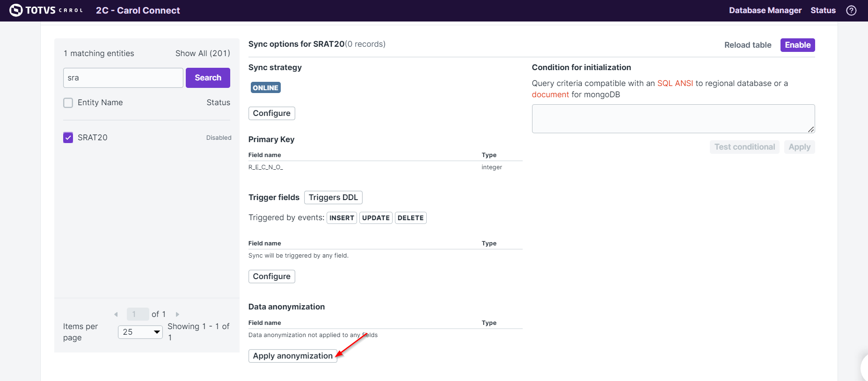Configure the trigger fields
The height and width of the screenshot is (381, 868).
click(x=271, y=276)
